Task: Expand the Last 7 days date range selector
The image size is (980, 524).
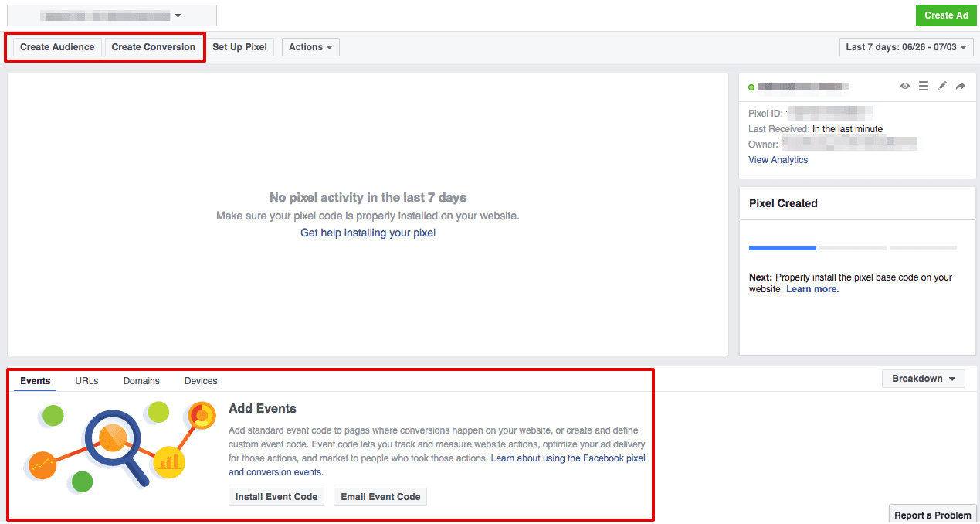Action: [x=905, y=46]
